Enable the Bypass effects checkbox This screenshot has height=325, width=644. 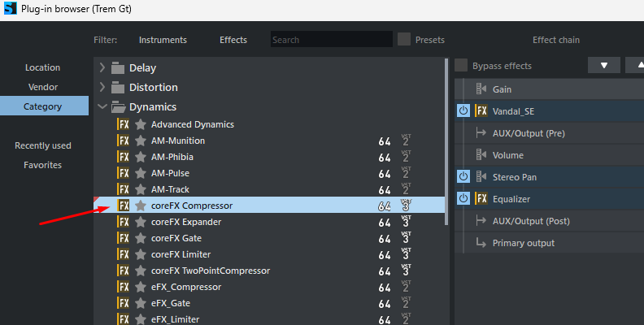click(x=462, y=66)
